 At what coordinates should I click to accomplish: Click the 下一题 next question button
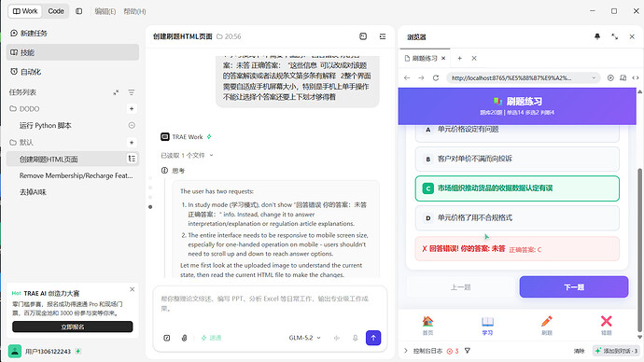[574, 286]
